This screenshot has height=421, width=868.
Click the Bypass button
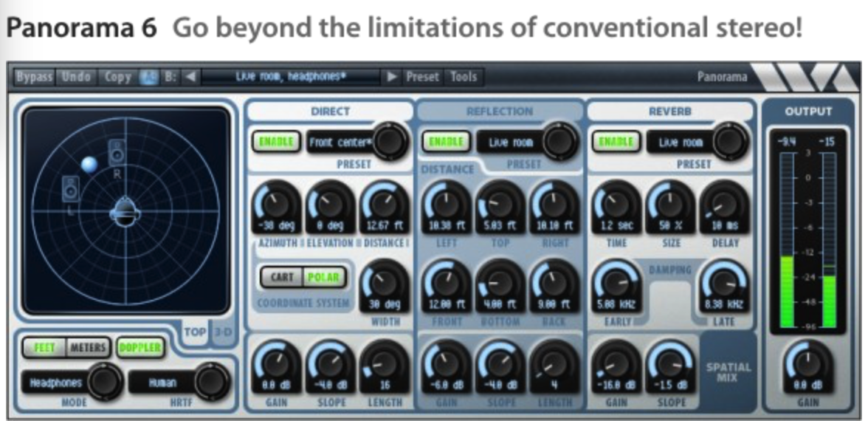(x=34, y=77)
